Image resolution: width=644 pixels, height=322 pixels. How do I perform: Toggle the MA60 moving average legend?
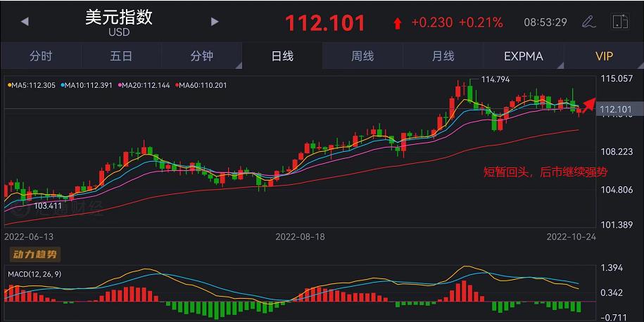click(201, 85)
